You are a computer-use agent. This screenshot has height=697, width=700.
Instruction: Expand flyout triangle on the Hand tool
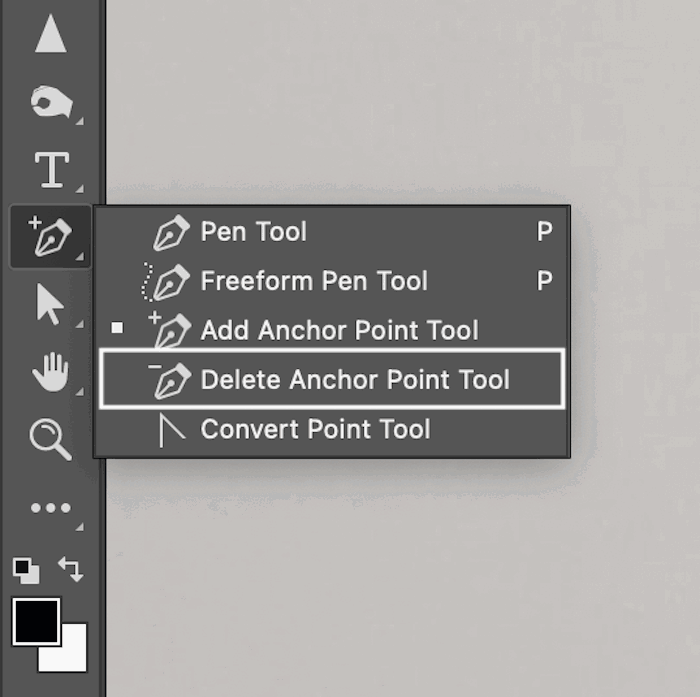click(79, 392)
